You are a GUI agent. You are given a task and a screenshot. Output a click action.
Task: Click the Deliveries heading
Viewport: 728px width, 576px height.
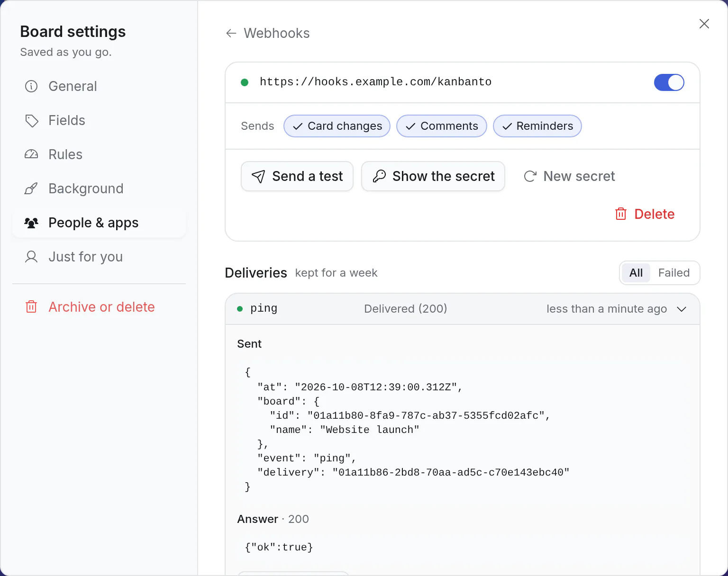point(256,273)
